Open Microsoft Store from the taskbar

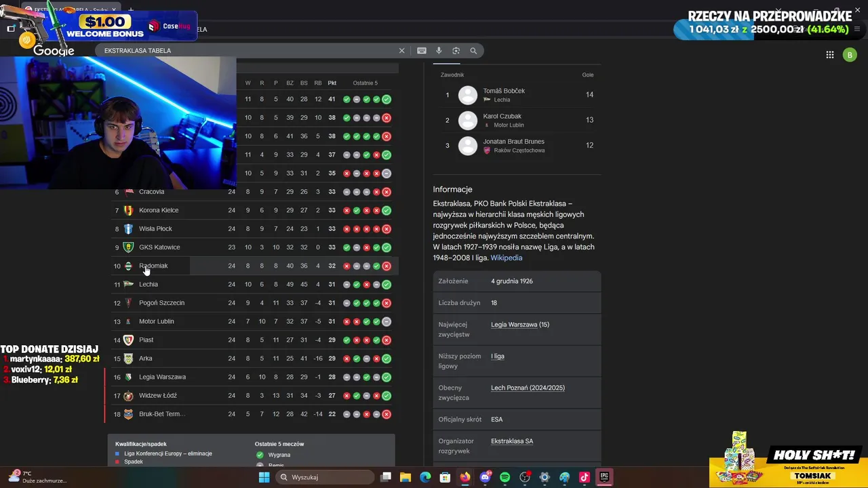click(445, 477)
